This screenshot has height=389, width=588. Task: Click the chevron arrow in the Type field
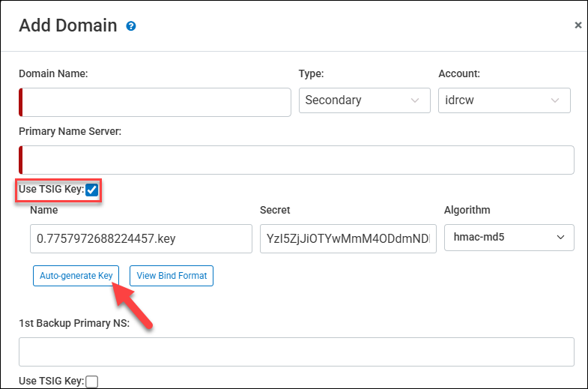[415, 100]
